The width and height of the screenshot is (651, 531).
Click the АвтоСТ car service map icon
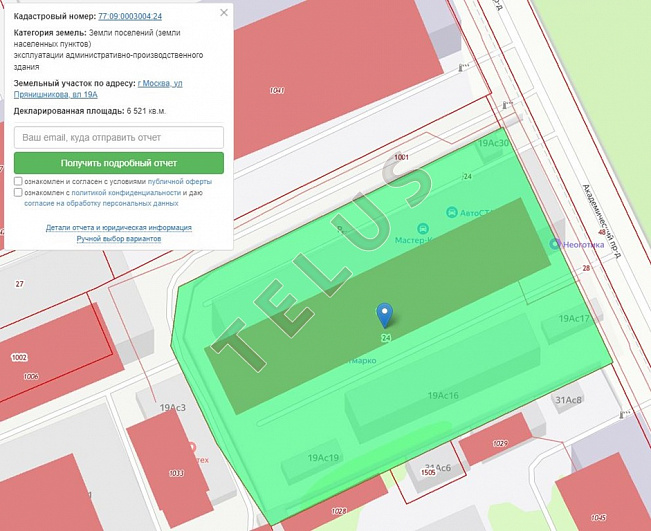point(451,213)
